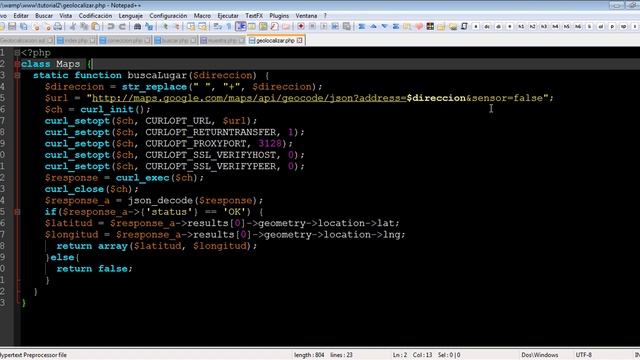The width and height of the screenshot is (640, 360).
Task: Save the current recorded macro icon
Action: 347,27
